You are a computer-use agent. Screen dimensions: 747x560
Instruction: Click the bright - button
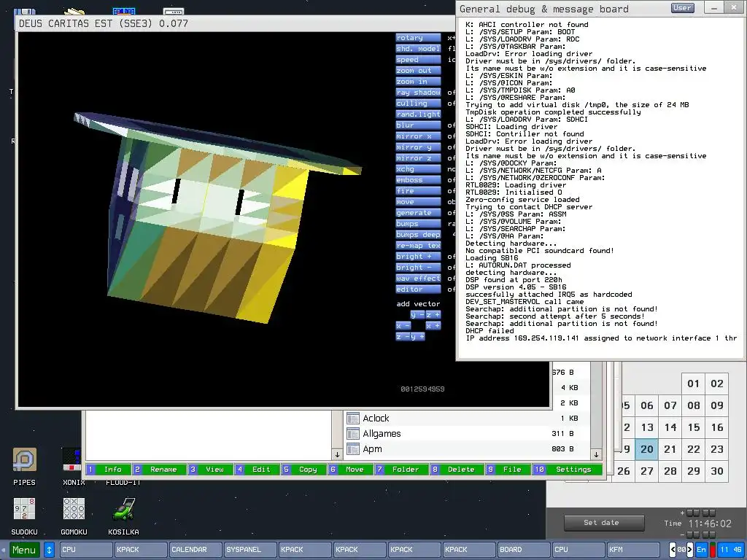[418, 268]
